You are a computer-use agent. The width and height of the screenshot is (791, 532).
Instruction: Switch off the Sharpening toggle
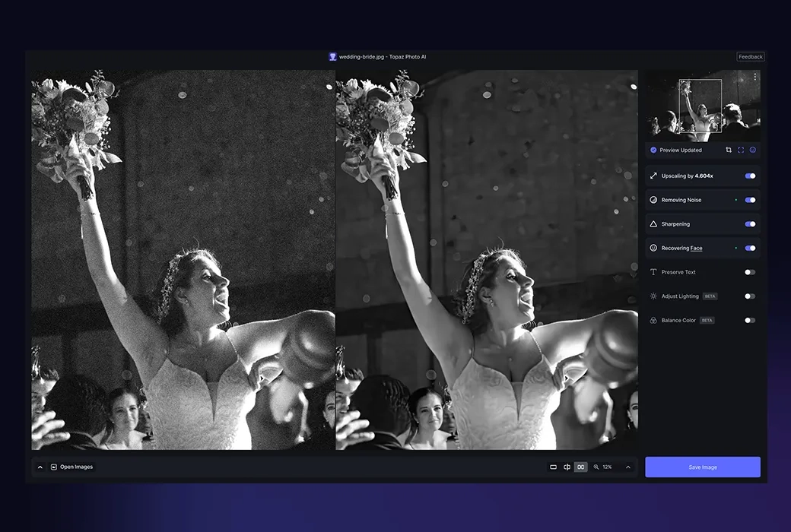pos(750,224)
